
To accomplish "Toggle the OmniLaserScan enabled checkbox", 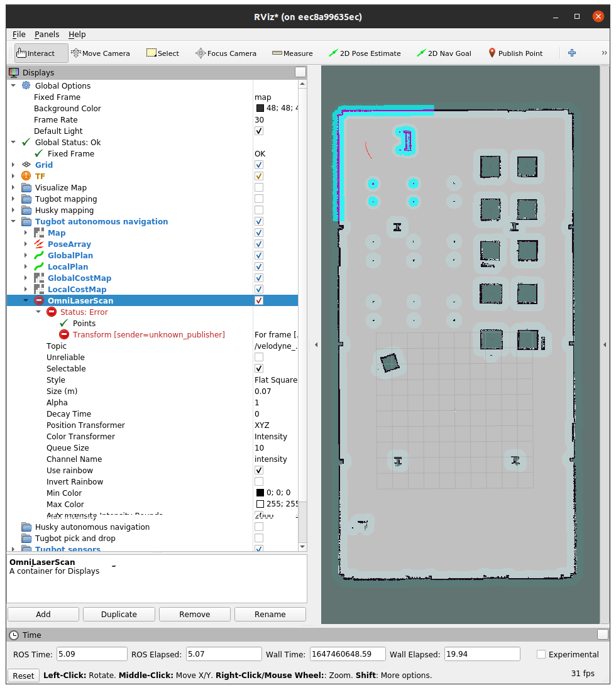I will point(259,300).
